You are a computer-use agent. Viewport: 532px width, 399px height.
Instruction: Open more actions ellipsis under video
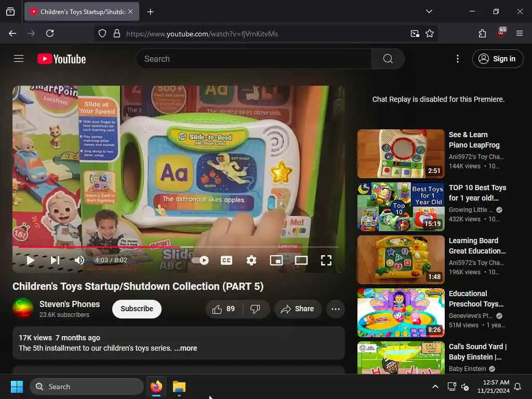[336, 309]
